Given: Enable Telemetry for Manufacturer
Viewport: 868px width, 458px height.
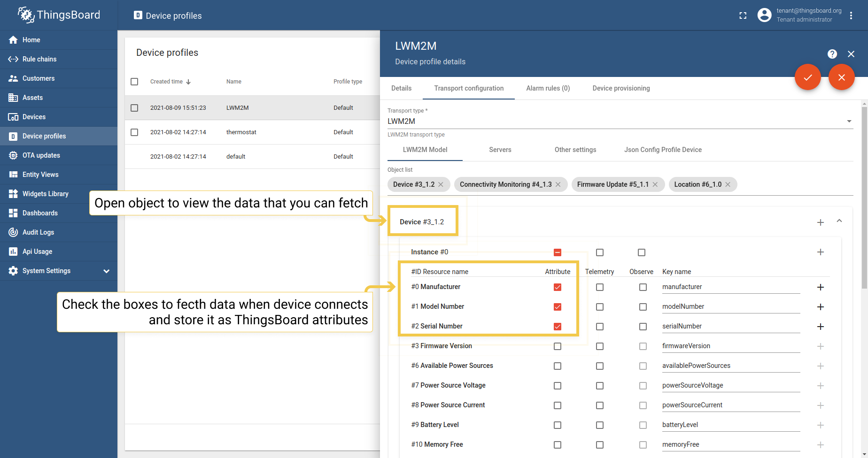Looking at the screenshot, I should pos(600,287).
